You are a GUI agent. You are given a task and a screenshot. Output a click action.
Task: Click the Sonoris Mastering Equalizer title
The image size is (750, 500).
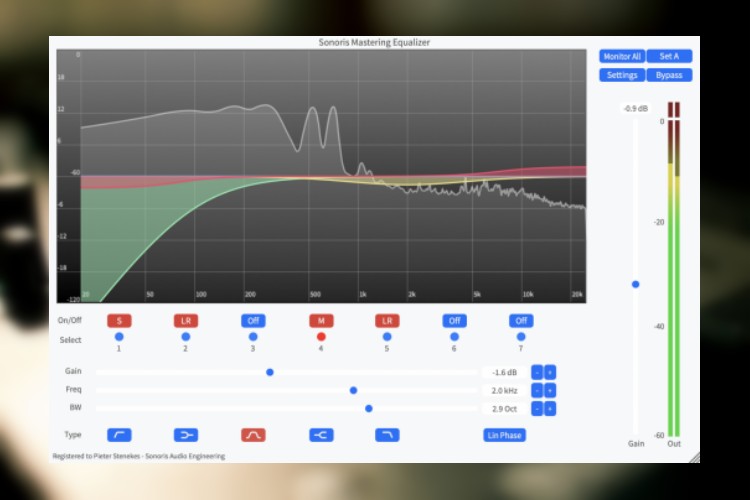click(374, 43)
